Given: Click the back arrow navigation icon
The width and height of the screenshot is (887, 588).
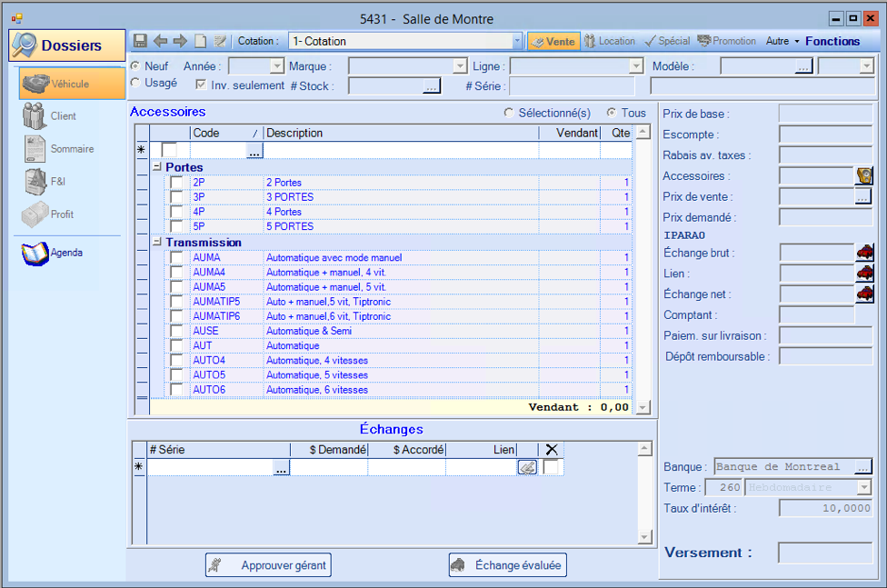Looking at the screenshot, I should (160, 41).
